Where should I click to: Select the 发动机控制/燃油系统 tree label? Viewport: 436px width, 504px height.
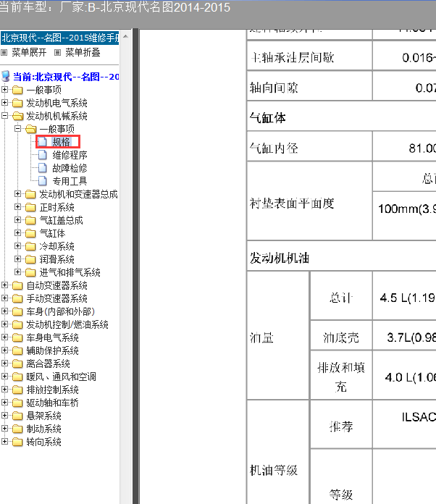(x=67, y=324)
